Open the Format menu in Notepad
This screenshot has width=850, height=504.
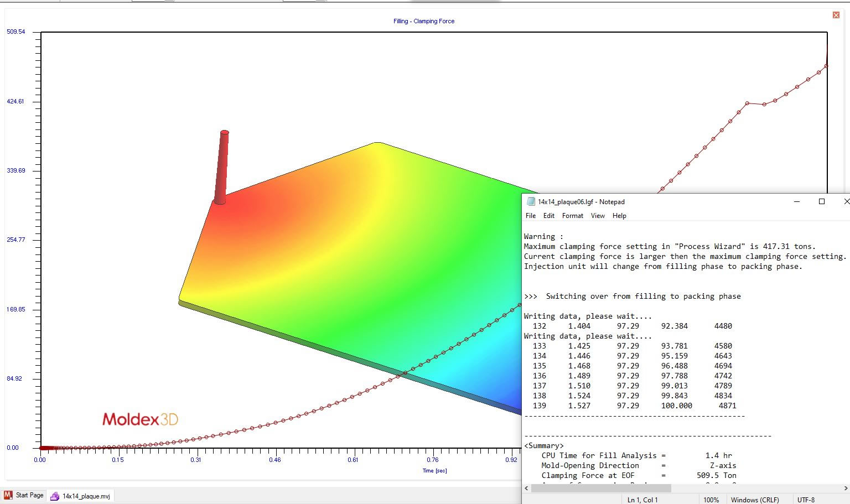tap(573, 216)
